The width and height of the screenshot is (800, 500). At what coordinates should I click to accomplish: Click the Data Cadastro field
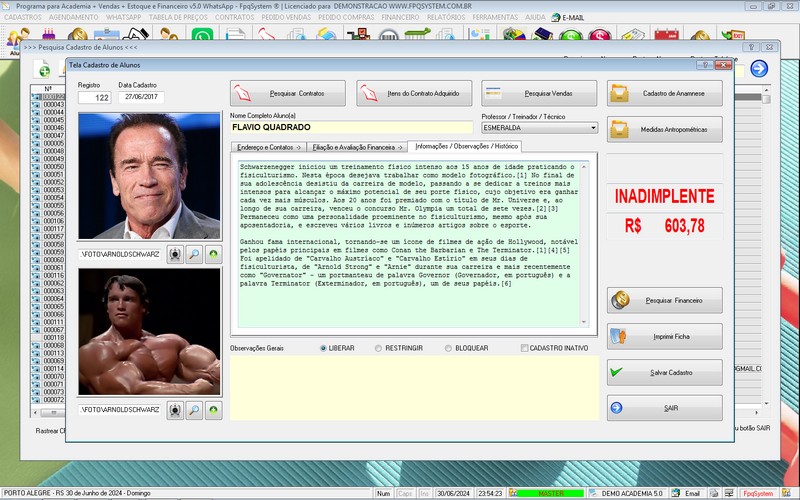141,97
